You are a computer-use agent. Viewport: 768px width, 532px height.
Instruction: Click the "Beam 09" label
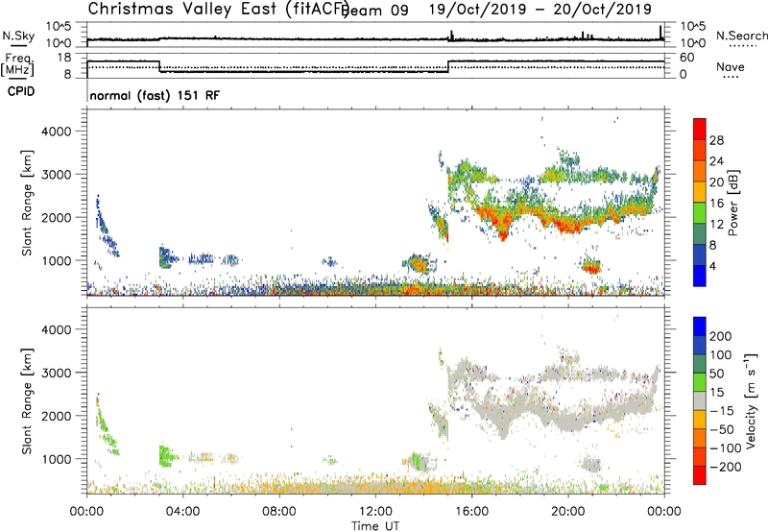[375, 11]
